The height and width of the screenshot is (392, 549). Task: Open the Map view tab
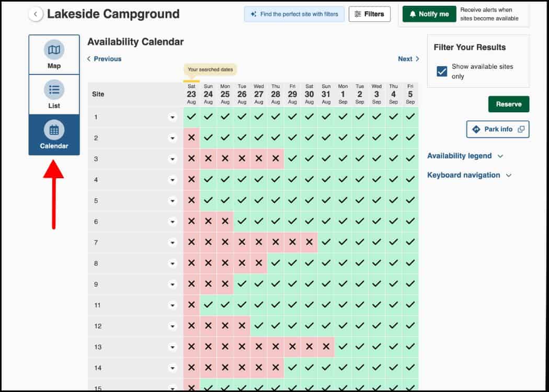click(x=54, y=54)
